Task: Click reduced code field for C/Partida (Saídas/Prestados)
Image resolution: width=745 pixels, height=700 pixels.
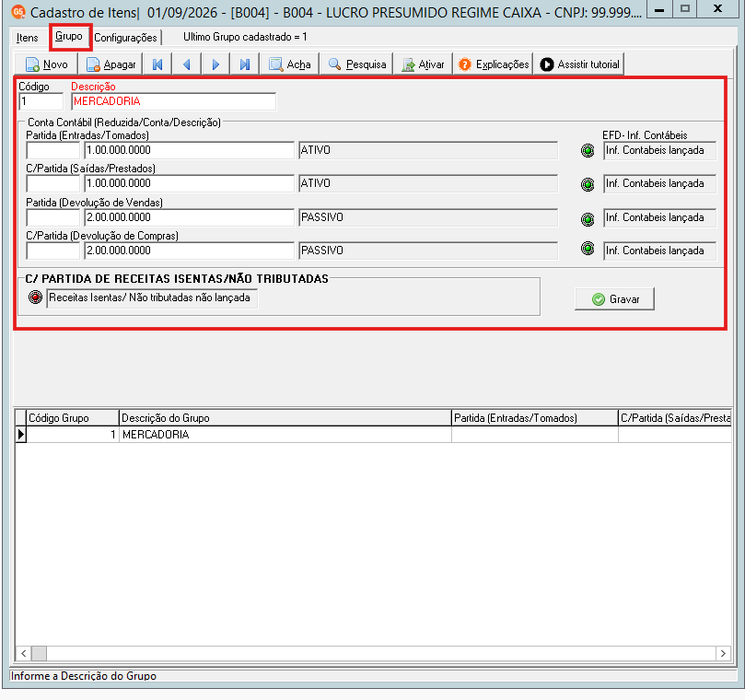Action: coord(53,183)
